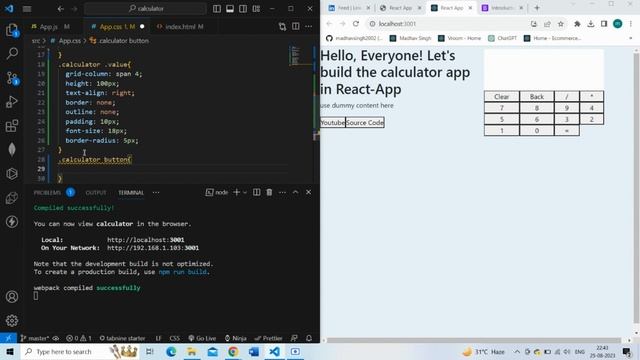Click the calculator Clear button
This screenshot has width=640, height=360.
point(502,97)
